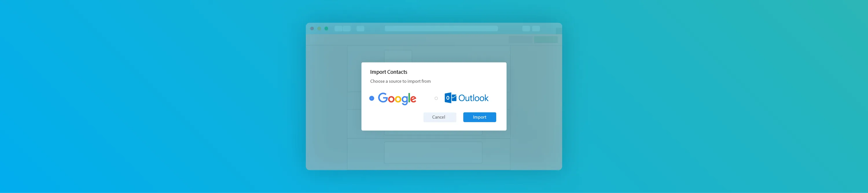Click the yellow window minimize dot
The image size is (868, 193).
(x=319, y=29)
